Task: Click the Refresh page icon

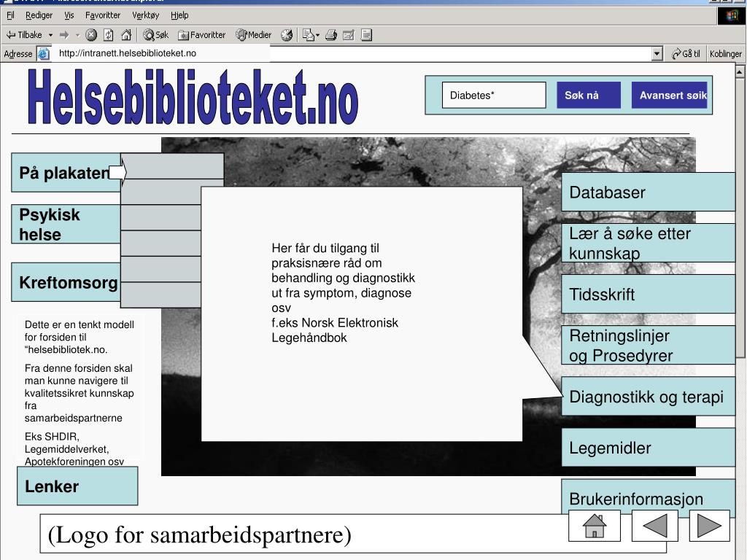Action: (109, 35)
